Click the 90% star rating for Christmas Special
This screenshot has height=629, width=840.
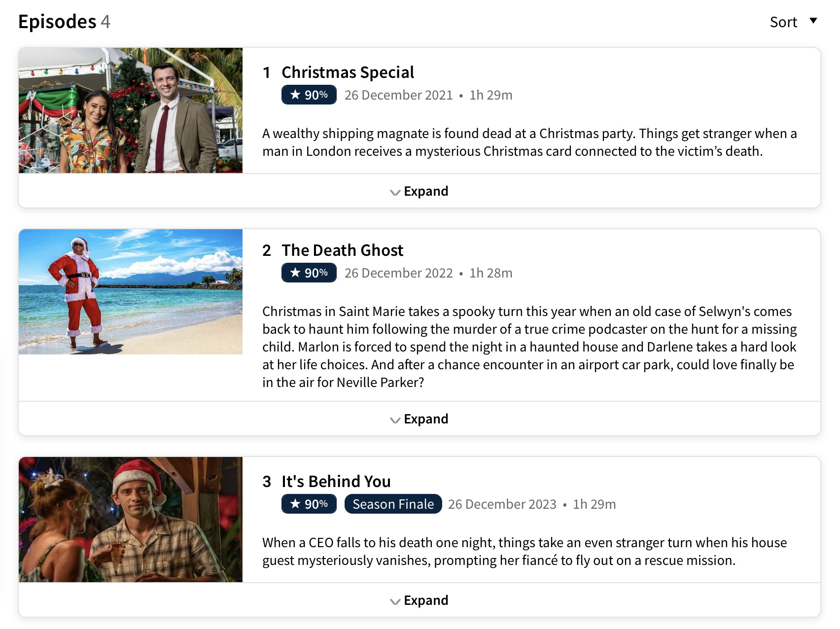309,95
